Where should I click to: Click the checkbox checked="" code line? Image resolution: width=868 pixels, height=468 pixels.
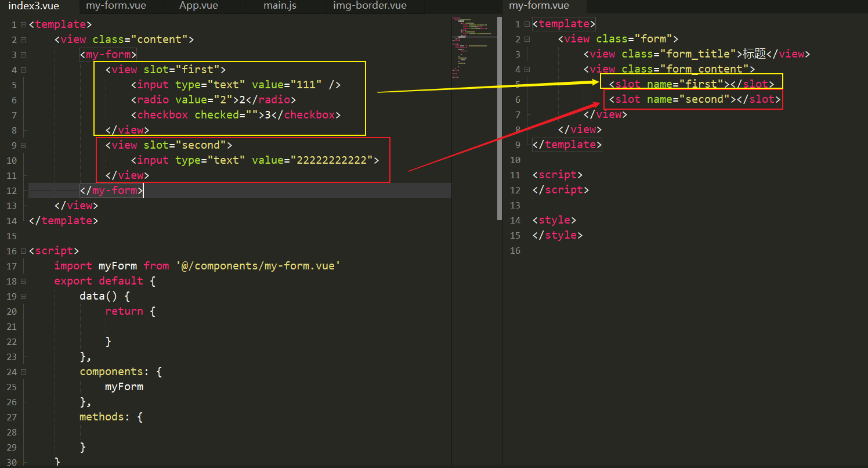(236, 115)
